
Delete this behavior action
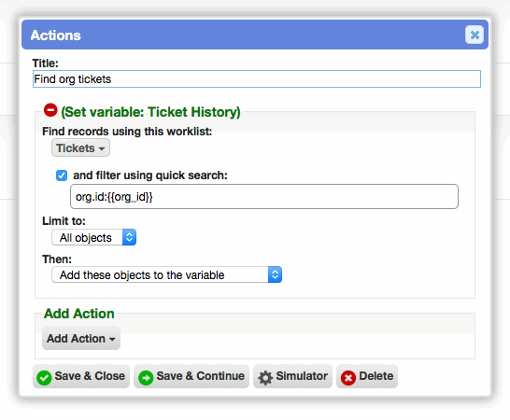(x=367, y=376)
